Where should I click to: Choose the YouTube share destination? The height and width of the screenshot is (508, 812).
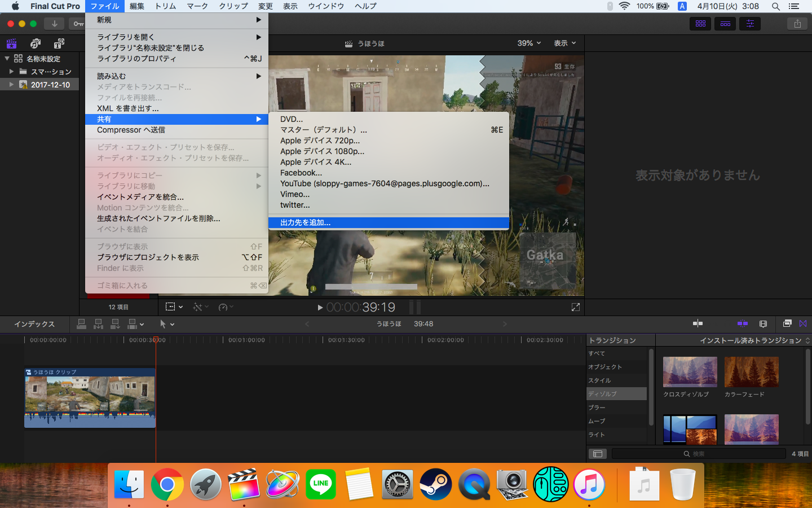tap(389, 183)
